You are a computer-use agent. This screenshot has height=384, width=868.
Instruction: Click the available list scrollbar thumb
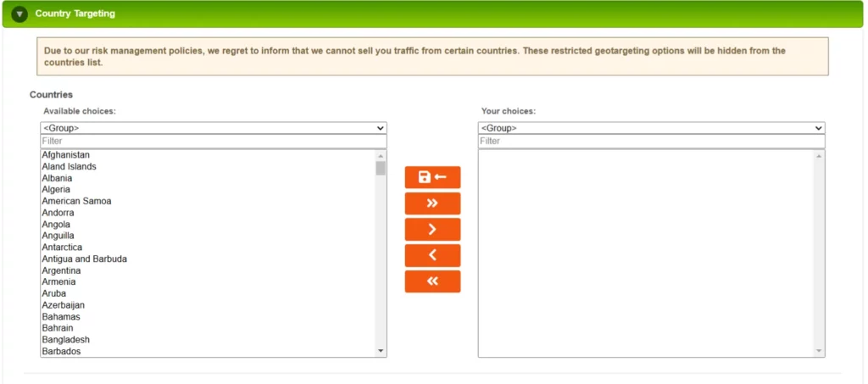click(381, 168)
